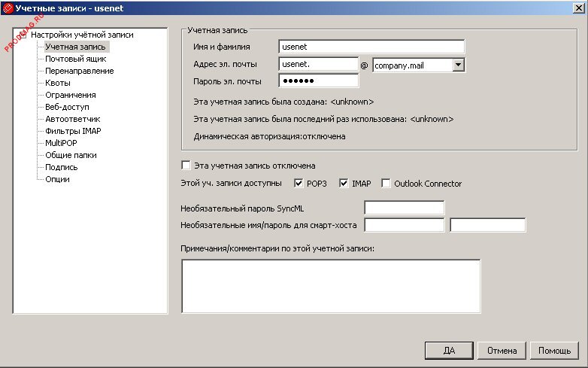The width and height of the screenshot is (588, 368).
Task: Toggle the IMAP access checkbox
Action: (x=344, y=184)
